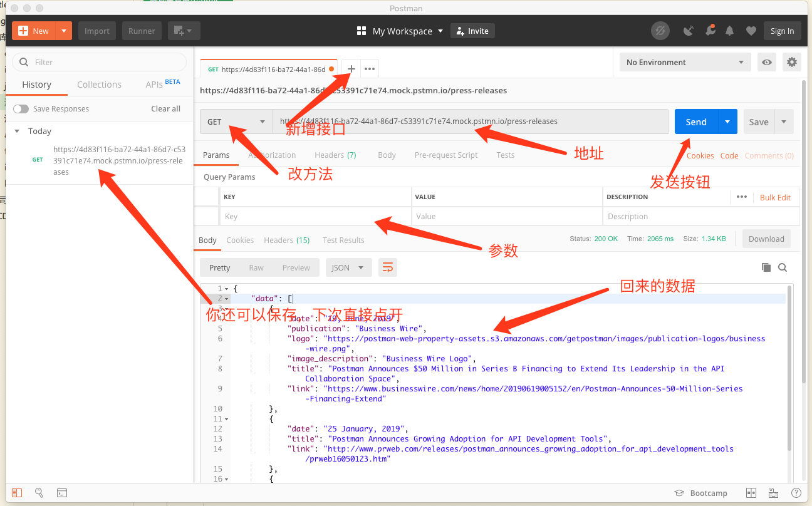
Task: Switch response view to Pretty
Action: 219,267
